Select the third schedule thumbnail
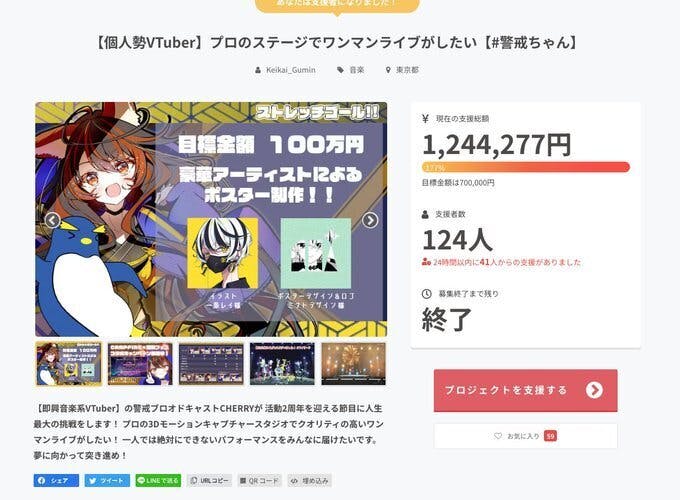This screenshot has height=500, width=680. click(211, 364)
